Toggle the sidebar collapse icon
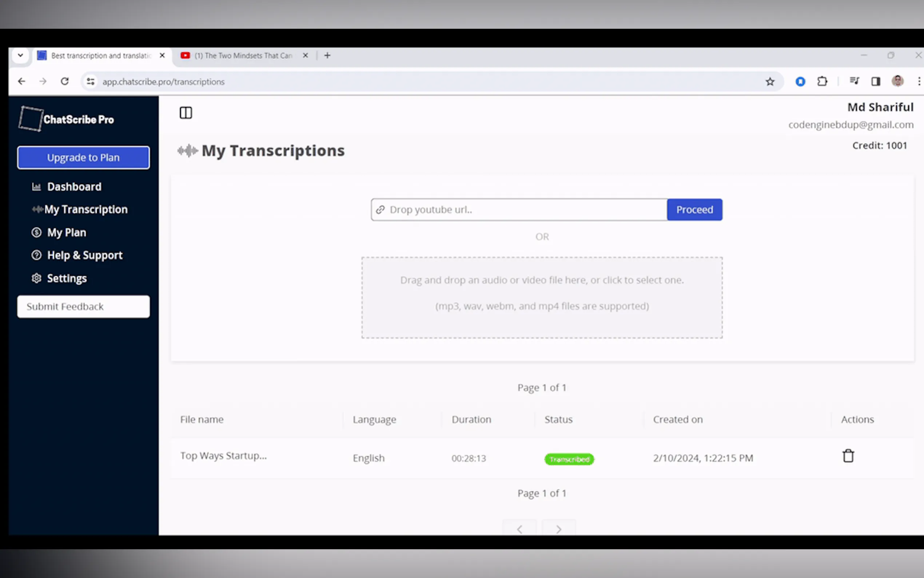The height and width of the screenshot is (578, 924). pos(186,113)
